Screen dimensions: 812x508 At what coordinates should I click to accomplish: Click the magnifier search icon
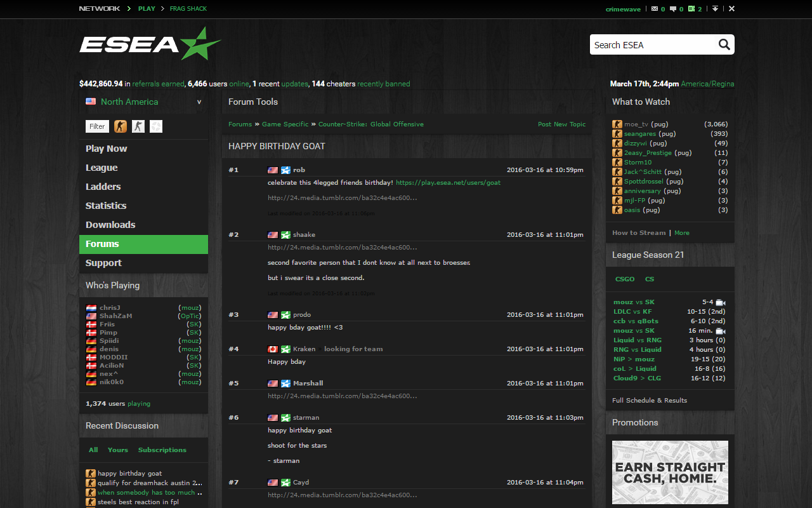pyautogui.click(x=724, y=44)
